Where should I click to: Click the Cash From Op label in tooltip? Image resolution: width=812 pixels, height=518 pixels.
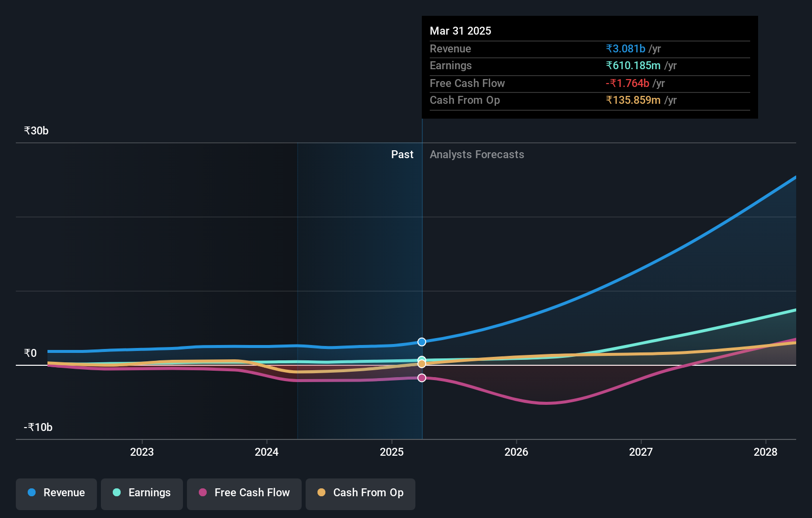point(465,100)
